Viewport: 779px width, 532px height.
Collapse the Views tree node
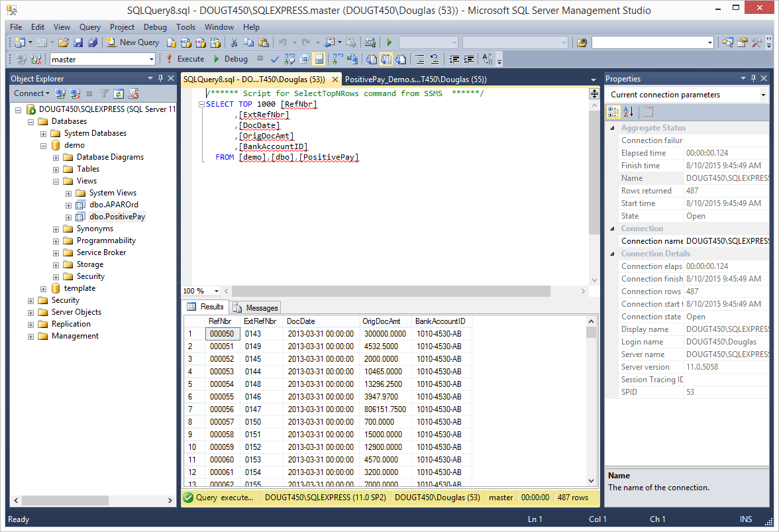(x=57, y=181)
